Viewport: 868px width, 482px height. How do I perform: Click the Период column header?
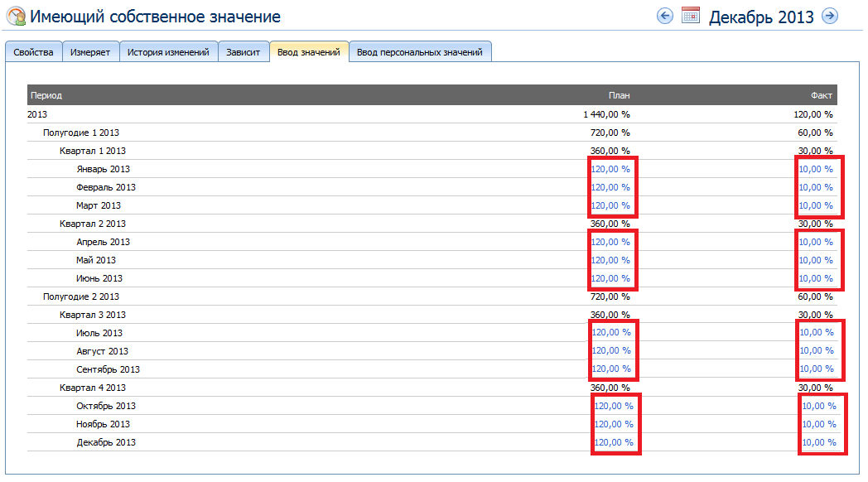click(46, 95)
